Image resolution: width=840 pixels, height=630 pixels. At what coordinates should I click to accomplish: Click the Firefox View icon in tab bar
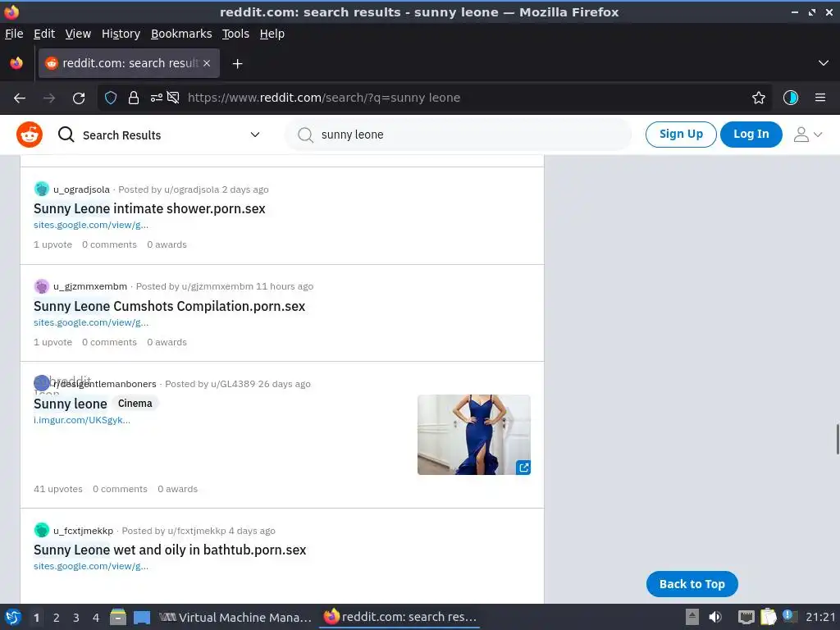coord(16,63)
